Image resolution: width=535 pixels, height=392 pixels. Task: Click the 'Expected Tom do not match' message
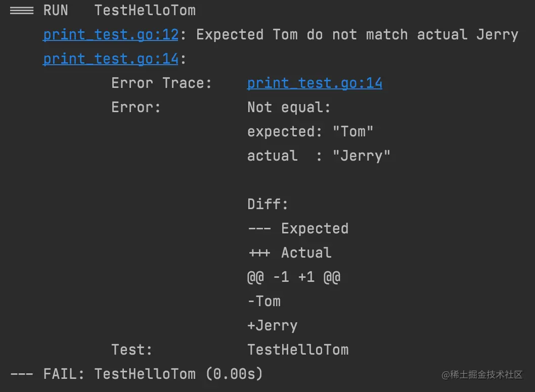click(357, 35)
